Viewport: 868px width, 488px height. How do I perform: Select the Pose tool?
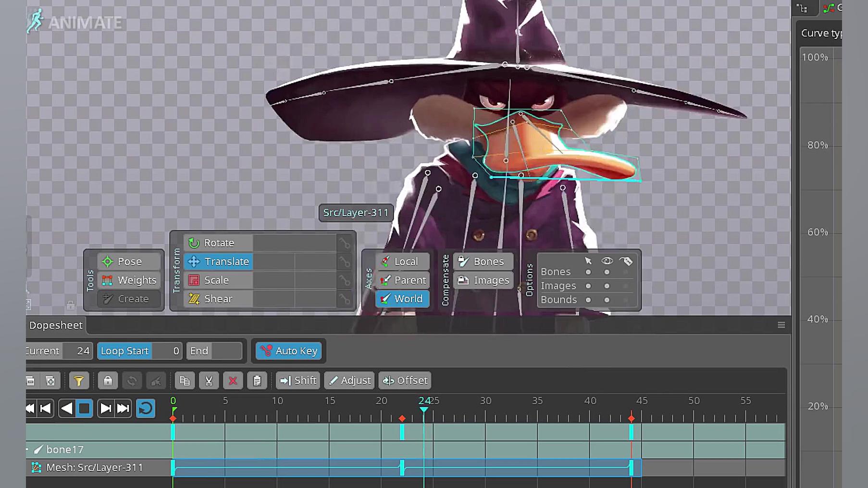129,261
